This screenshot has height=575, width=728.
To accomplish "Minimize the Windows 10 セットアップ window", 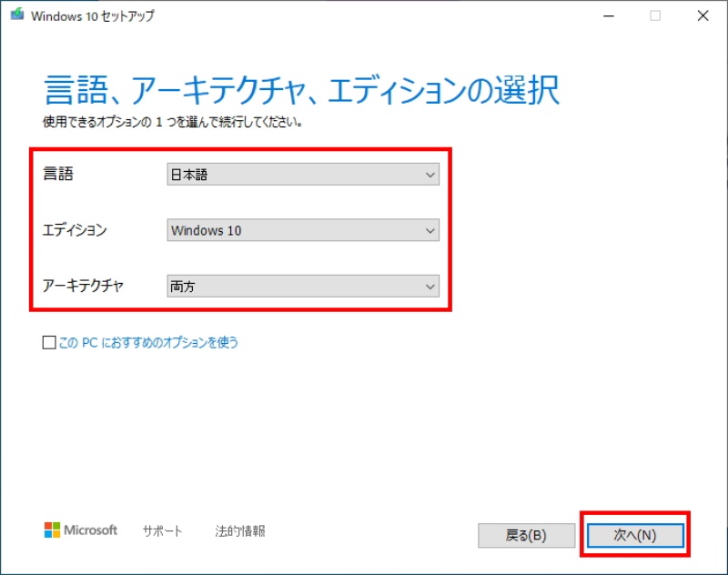I will tap(606, 15).
